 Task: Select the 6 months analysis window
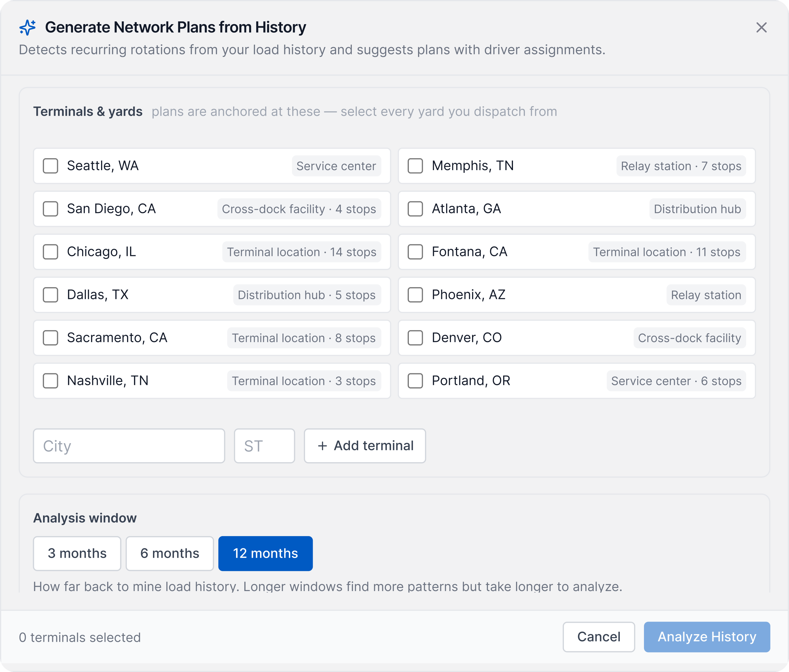pyautogui.click(x=170, y=553)
